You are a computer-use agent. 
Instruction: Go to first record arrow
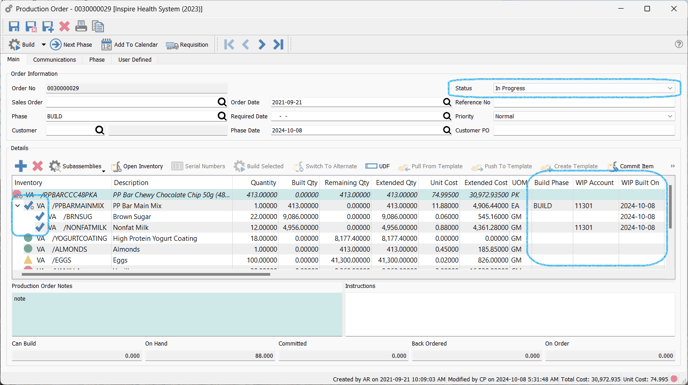[x=229, y=44]
